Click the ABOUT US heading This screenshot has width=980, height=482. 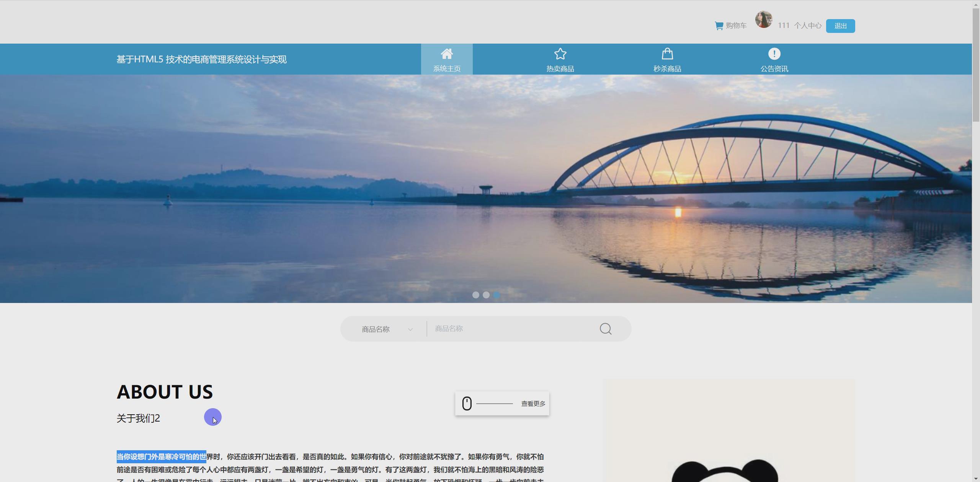click(x=165, y=392)
